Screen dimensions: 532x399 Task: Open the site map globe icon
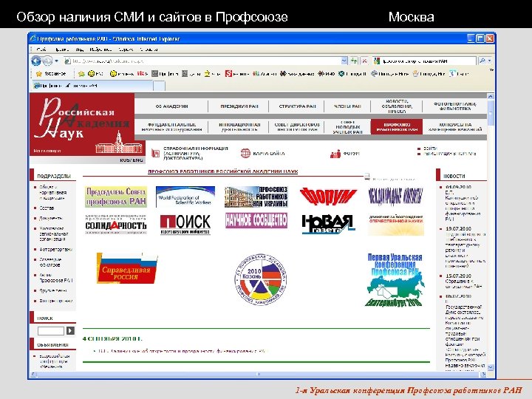click(245, 154)
